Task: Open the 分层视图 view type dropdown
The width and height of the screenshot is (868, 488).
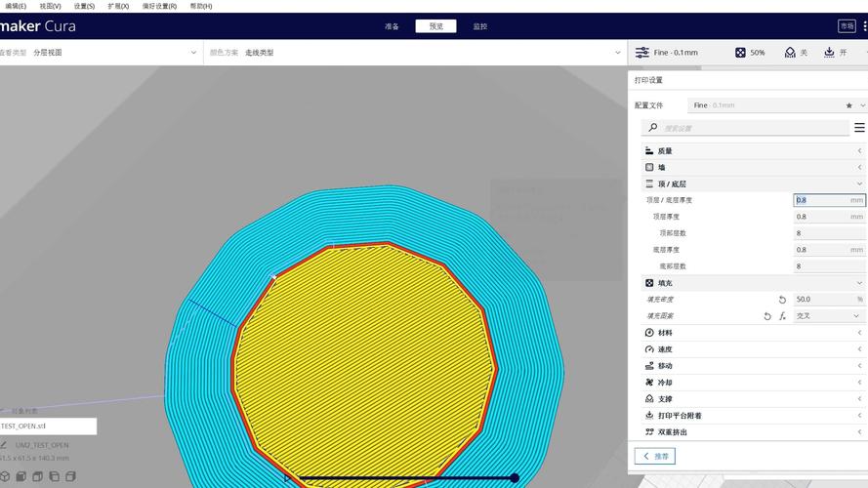Action: pyautogui.click(x=101, y=53)
